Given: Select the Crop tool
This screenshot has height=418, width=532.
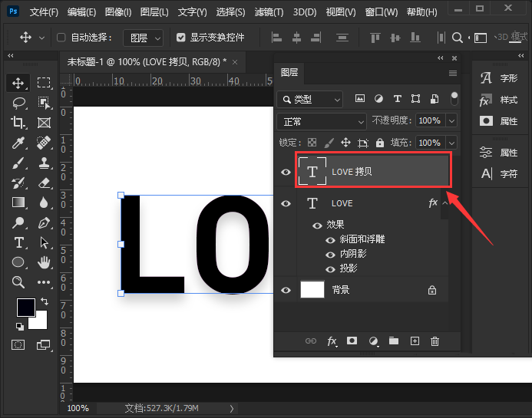Looking at the screenshot, I should tap(18, 123).
